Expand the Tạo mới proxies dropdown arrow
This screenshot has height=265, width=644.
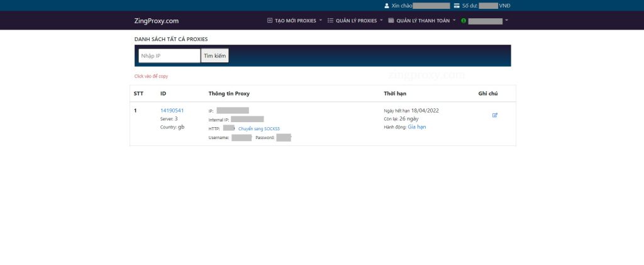point(320,20)
